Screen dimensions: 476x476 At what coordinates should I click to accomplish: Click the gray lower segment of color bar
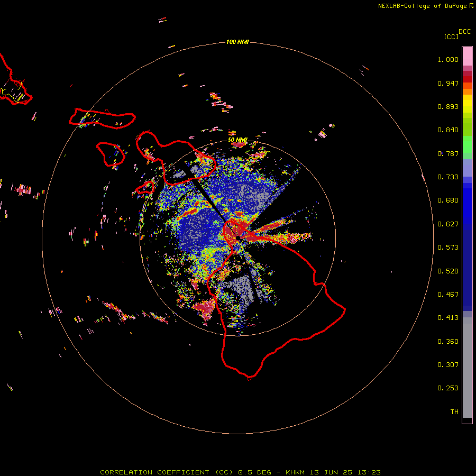[467, 368]
